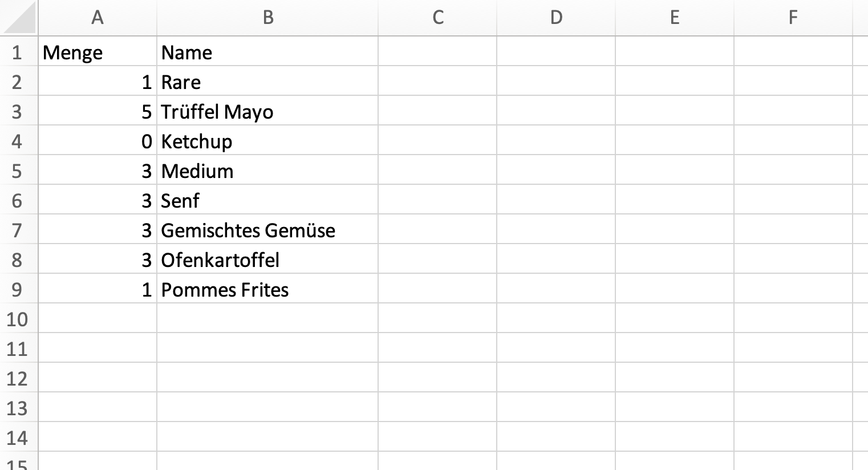Screen dimensions: 868x470
Task: Select column A header
Action: (98, 18)
